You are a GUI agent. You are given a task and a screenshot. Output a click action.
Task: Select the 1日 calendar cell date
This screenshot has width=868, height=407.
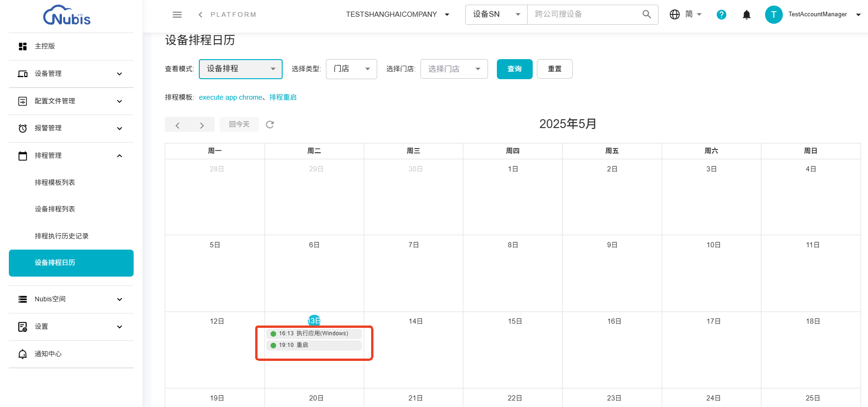point(513,169)
